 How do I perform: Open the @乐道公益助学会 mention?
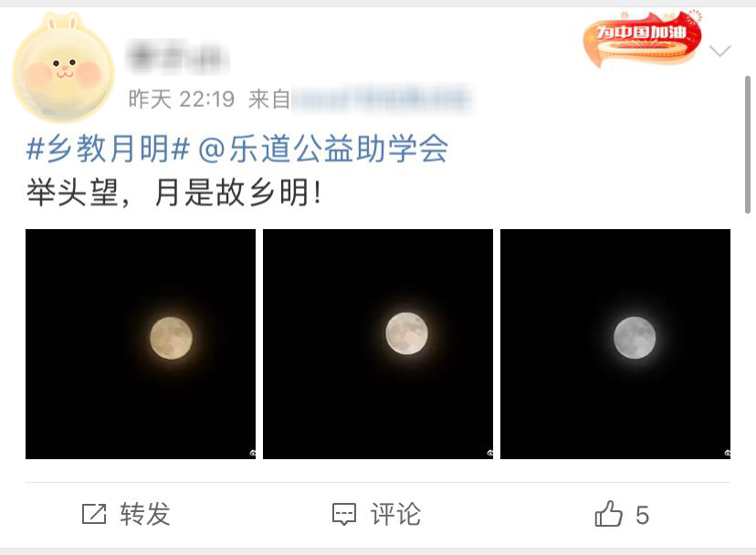[323, 149]
